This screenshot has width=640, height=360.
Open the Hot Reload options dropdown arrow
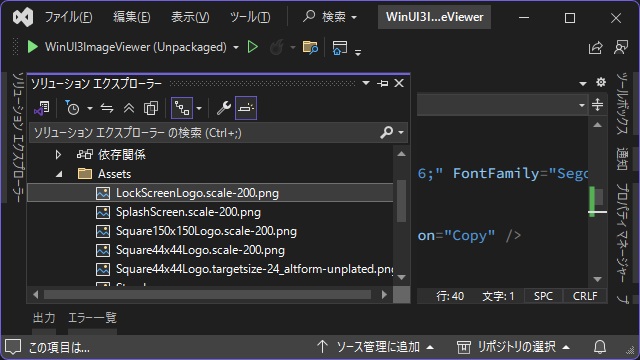coord(293,48)
